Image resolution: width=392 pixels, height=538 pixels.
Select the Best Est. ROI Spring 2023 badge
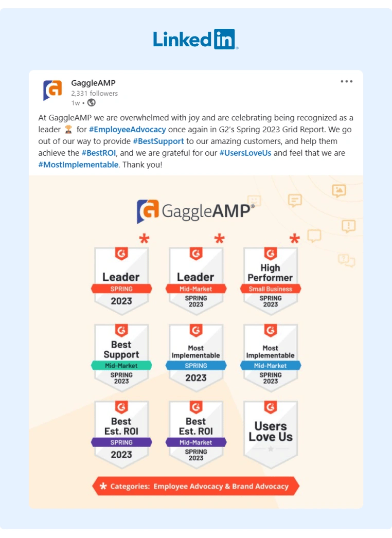121,431
